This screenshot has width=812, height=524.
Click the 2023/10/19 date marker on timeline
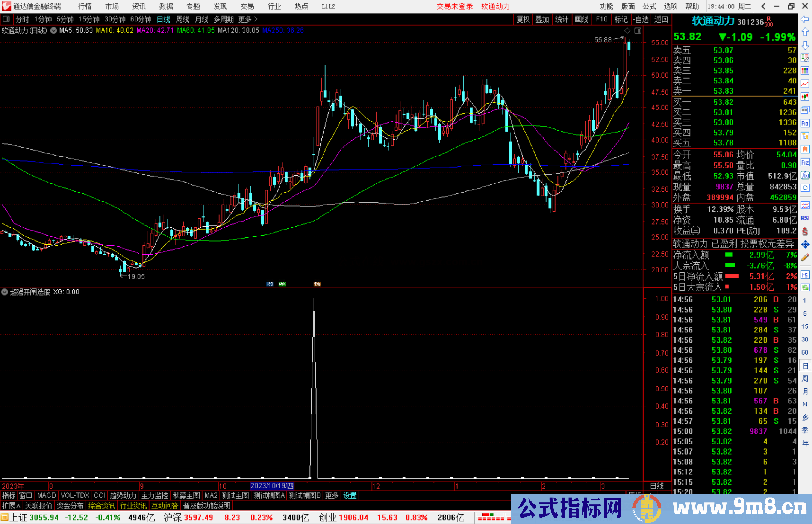[272, 486]
